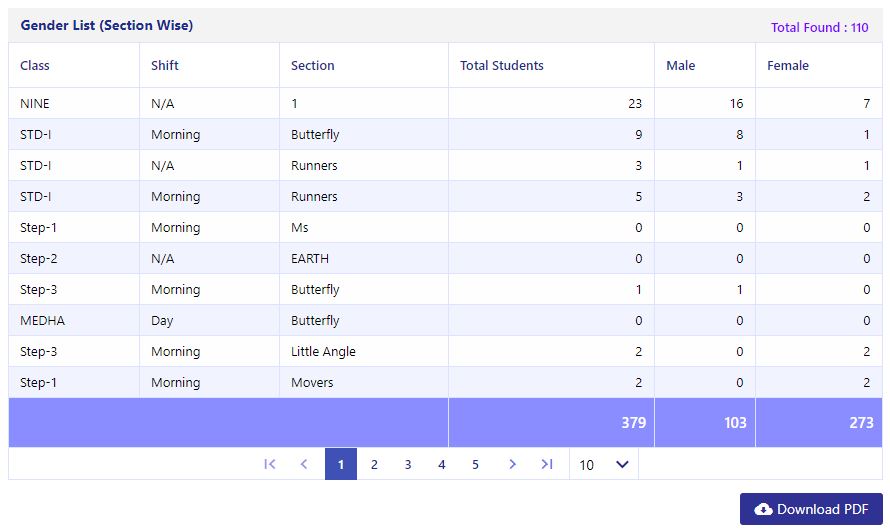Viewport: 890px width, 530px height.
Task: Go to first page using pagination icon
Action: tap(270, 464)
